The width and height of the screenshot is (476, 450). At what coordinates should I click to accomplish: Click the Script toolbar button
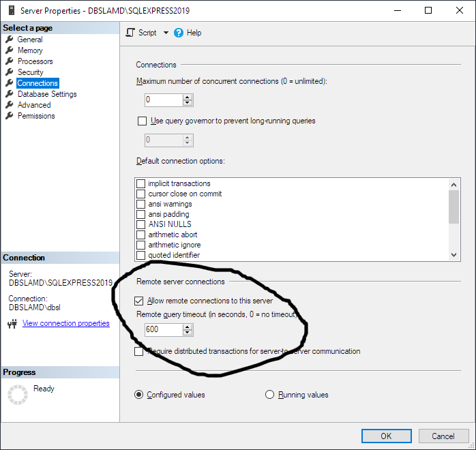coord(141,33)
